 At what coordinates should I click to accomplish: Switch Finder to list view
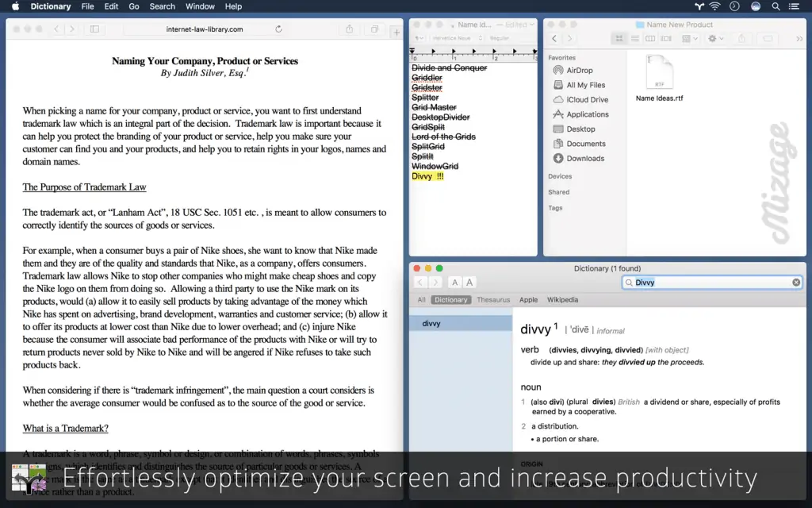point(634,38)
